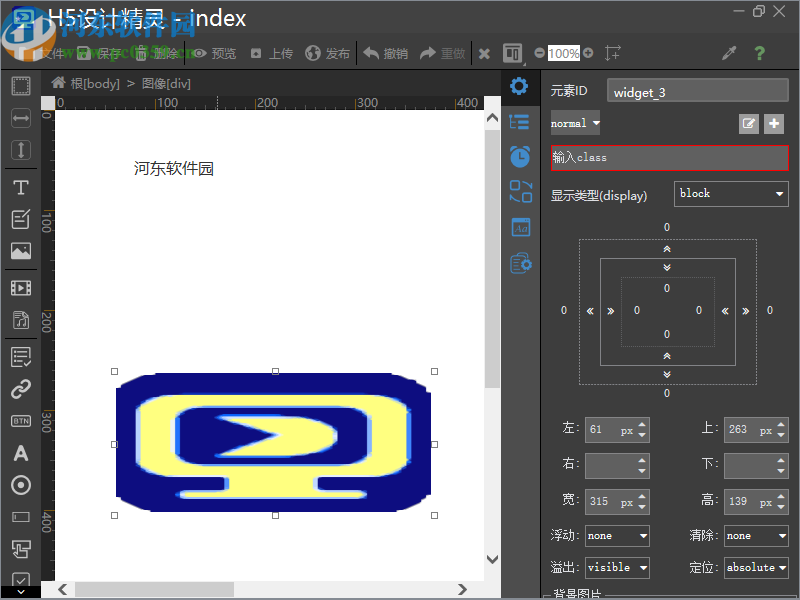Image resolution: width=800 pixels, height=600 pixels.
Task: Select the Text tool in left toolbar
Action: (20, 187)
